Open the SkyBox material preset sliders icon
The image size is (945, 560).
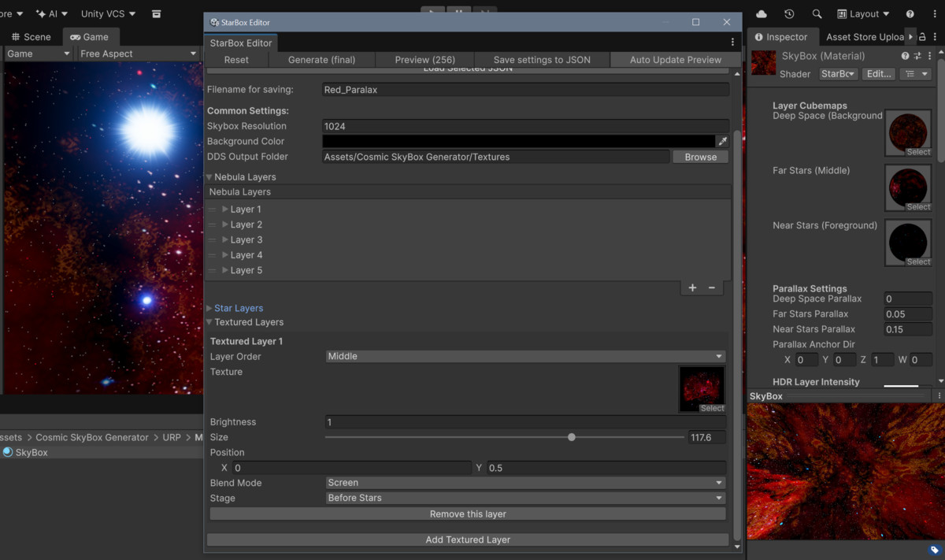click(x=918, y=56)
